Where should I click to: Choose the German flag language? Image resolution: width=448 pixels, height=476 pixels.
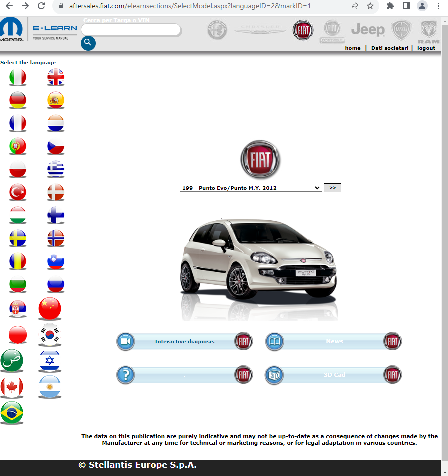tap(18, 100)
